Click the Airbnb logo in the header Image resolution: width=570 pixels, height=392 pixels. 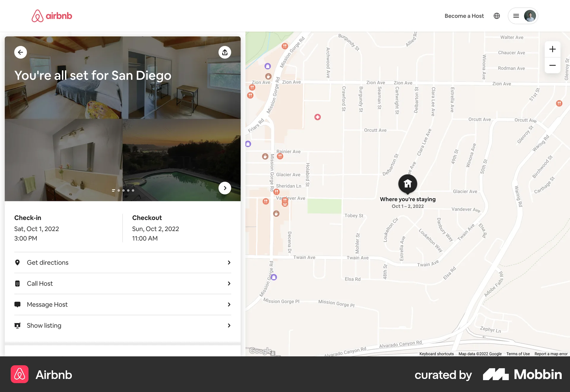click(52, 16)
